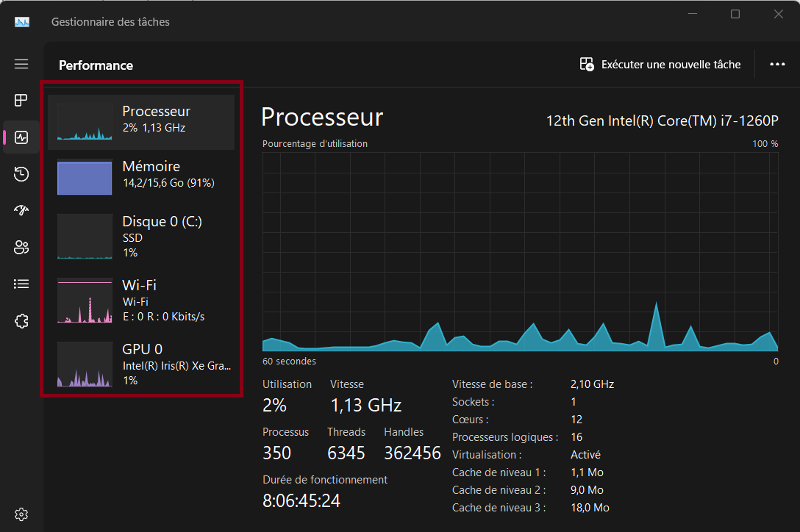Click the Wi-Fi mini graph thumbnail
The height and width of the screenshot is (532, 800).
click(85, 301)
